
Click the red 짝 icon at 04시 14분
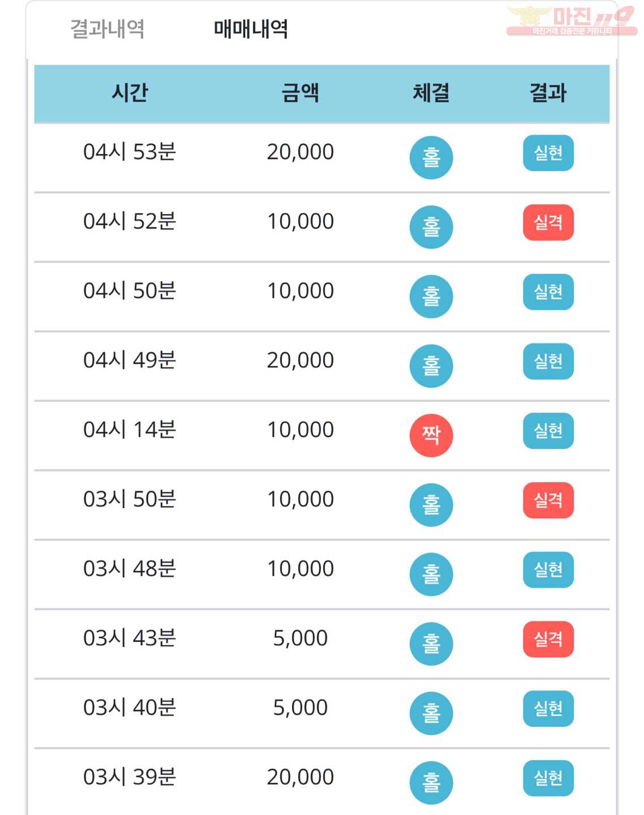point(431,435)
